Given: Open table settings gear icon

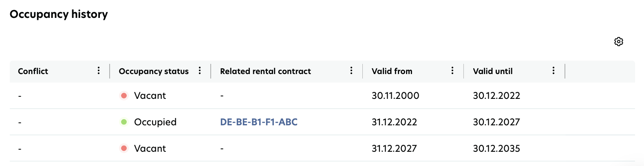Looking at the screenshot, I should (618, 41).
